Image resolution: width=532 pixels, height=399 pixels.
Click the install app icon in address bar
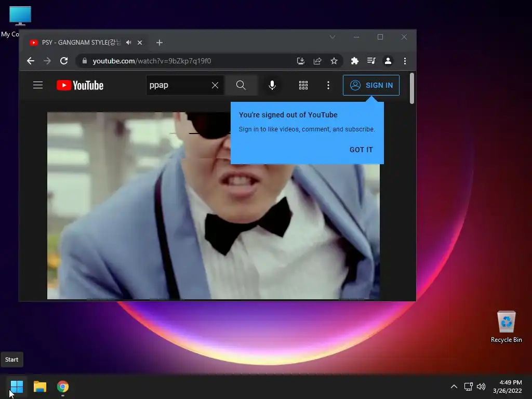pos(301,61)
